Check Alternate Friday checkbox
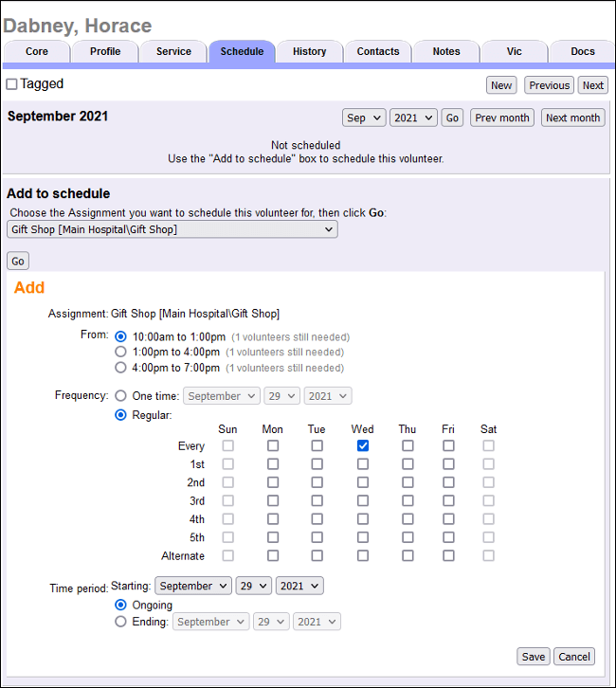616x688 pixels. [448, 556]
